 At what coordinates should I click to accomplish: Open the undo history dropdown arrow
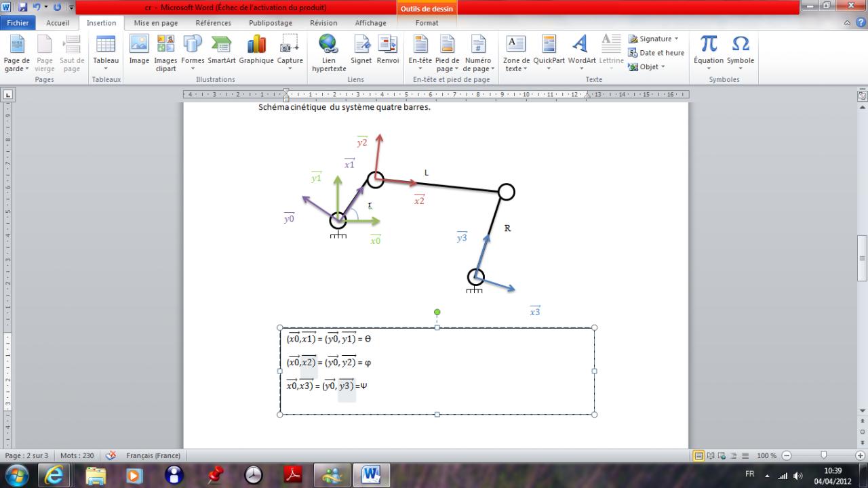pos(45,7)
